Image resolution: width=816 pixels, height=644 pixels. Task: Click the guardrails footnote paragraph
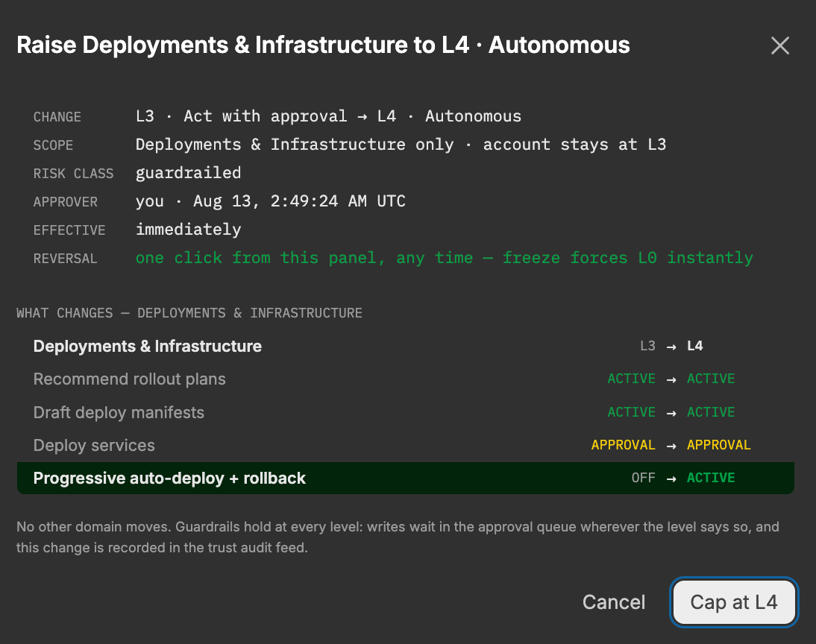point(398,537)
